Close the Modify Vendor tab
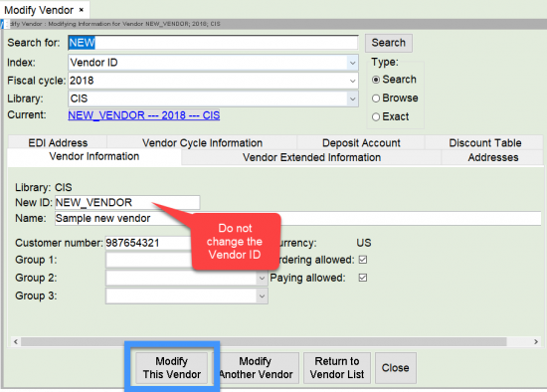Viewport: 547px width, 392px height. pos(81,10)
